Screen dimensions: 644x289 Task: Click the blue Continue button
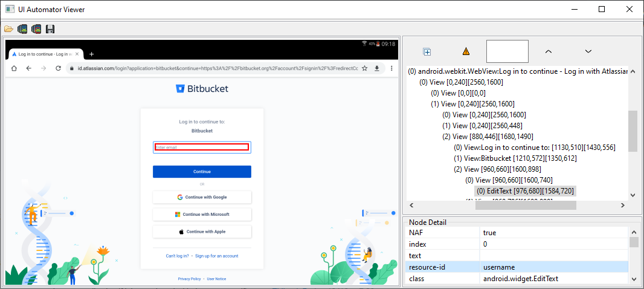[x=202, y=172]
